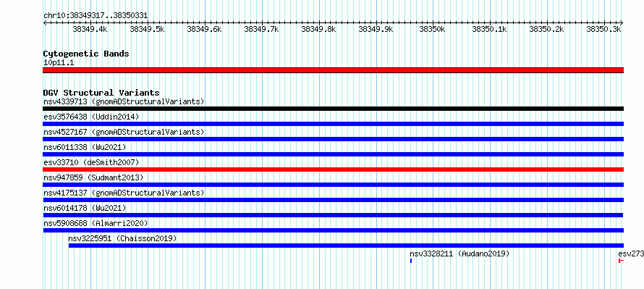Viewport: 644px width, 289px height.
Task: Click the blue nsv6014178 variant bar
Action: coord(333,215)
